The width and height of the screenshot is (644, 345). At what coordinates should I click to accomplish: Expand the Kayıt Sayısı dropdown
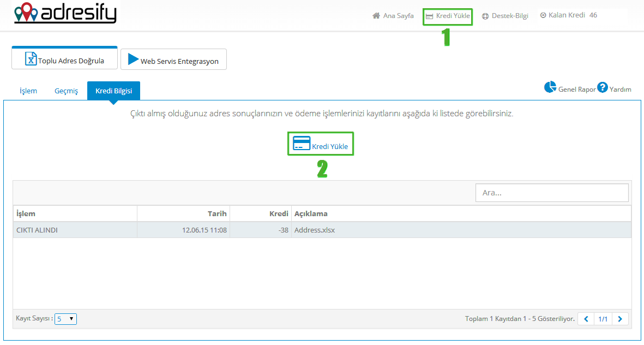coord(65,319)
